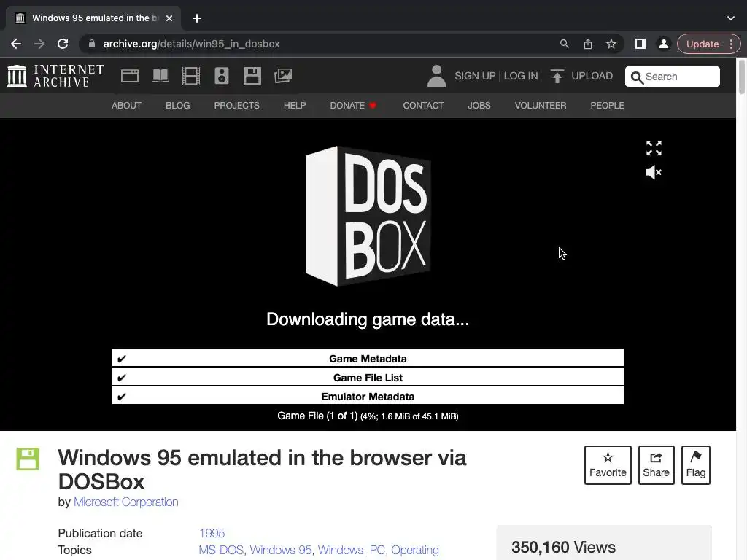Open the PEOPLE menu item
This screenshot has height=560, width=747.
[x=607, y=105]
